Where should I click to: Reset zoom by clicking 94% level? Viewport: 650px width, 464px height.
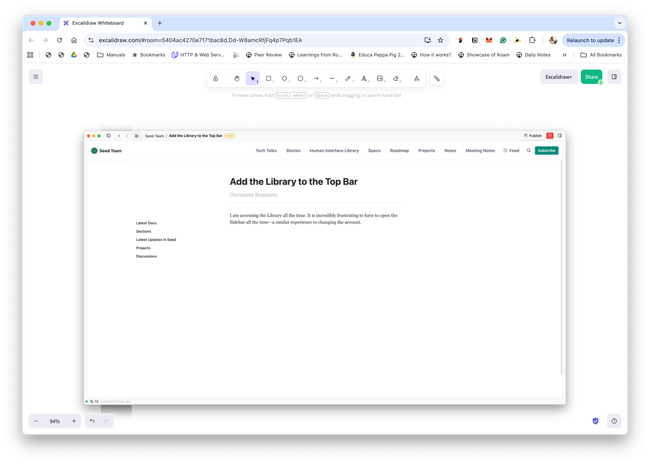pos(55,421)
